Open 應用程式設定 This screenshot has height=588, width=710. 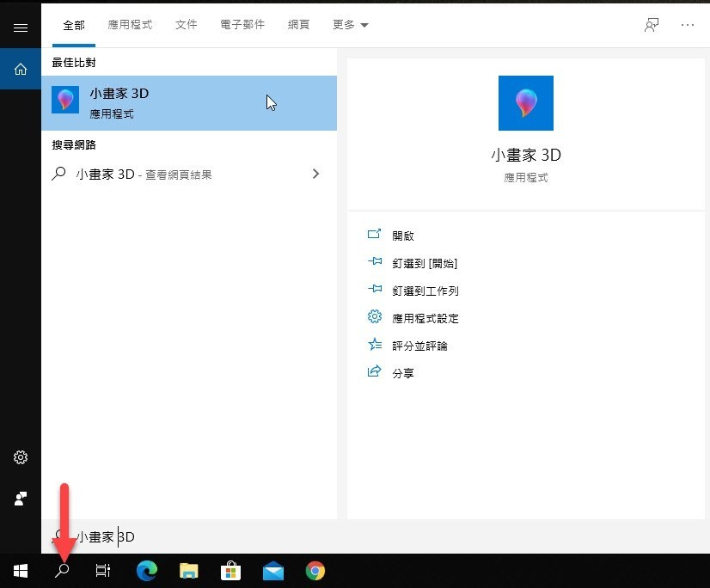coord(425,318)
